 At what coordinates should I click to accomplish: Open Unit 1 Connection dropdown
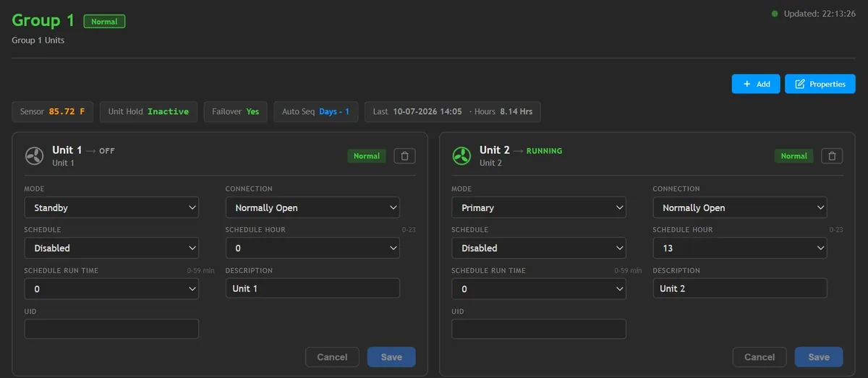pos(312,207)
